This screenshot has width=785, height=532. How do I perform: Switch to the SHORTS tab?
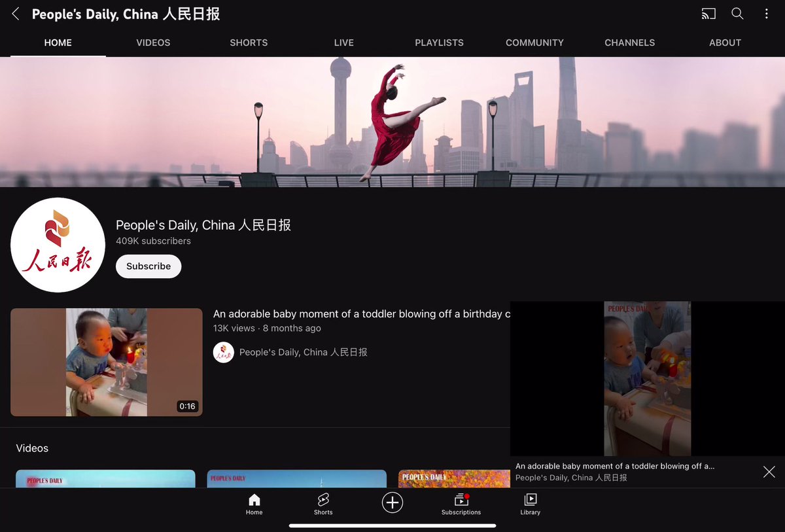pos(249,43)
